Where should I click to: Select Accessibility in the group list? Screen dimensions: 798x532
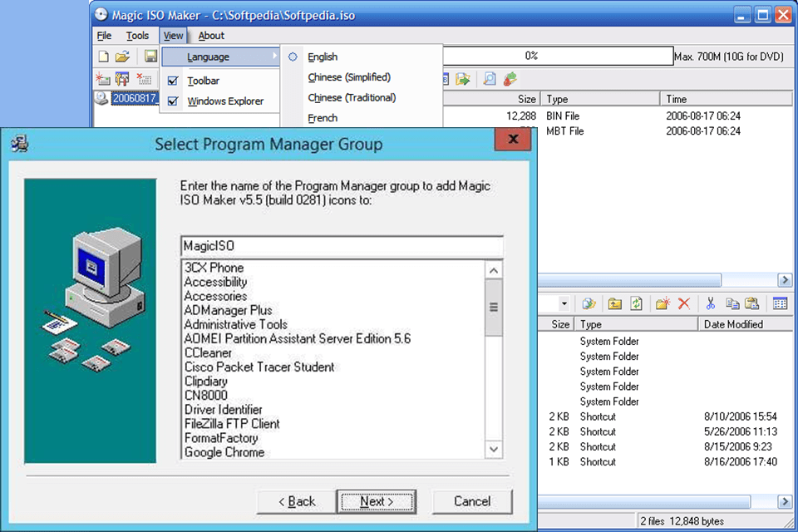click(215, 282)
